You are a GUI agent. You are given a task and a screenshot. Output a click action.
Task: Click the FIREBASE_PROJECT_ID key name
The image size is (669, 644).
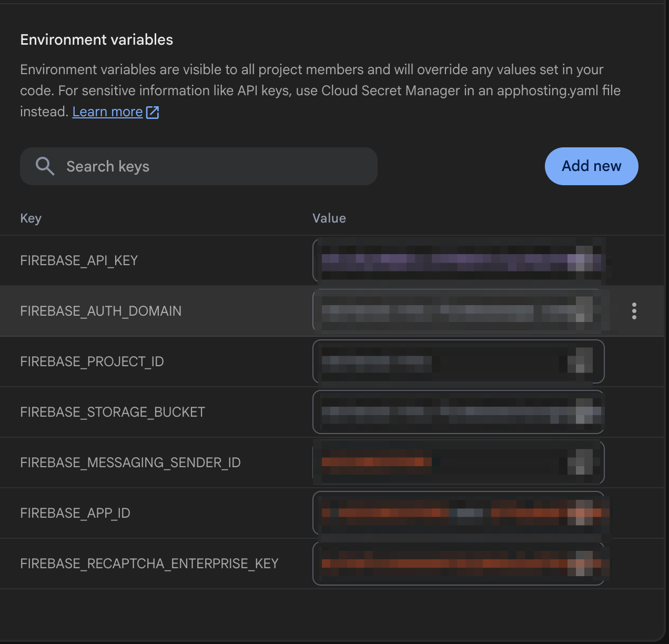coord(92,361)
